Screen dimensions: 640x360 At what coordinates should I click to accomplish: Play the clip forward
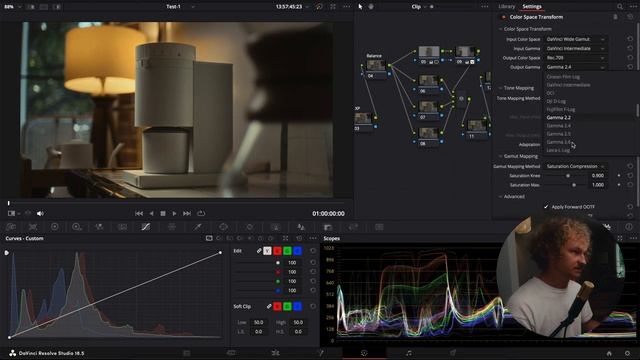coord(174,213)
